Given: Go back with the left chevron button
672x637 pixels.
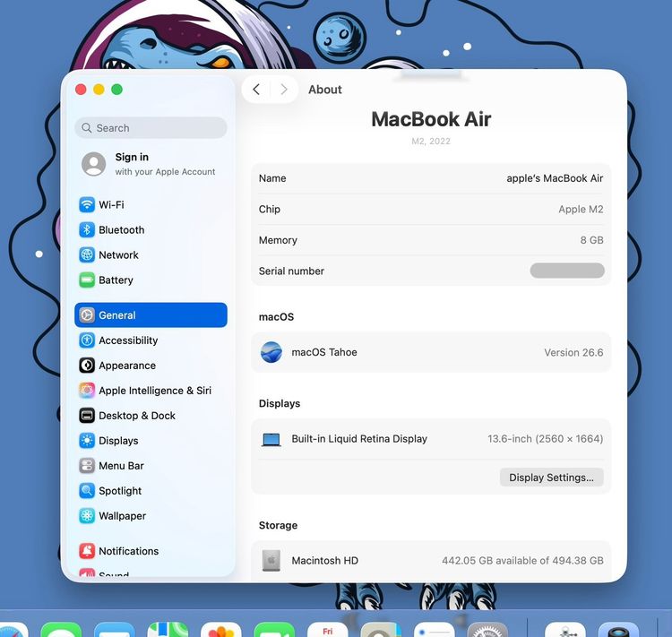Looking at the screenshot, I should click(x=256, y=90).
